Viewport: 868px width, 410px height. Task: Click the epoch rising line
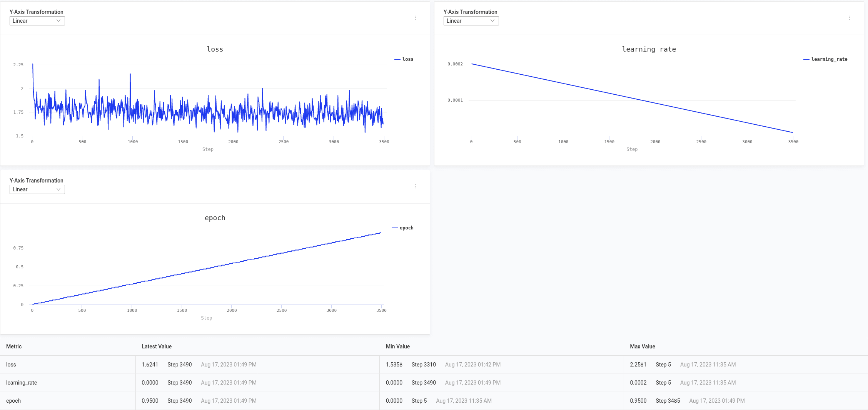coord(207,268)
